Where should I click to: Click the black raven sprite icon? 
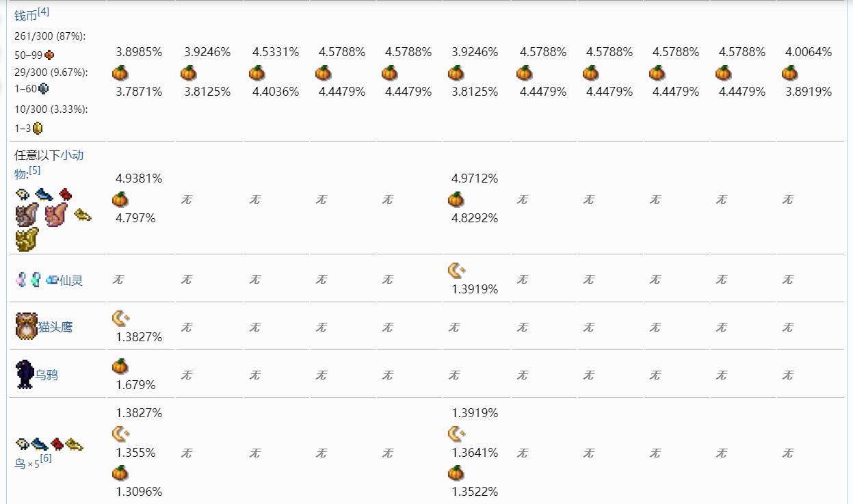pos(25,374)
